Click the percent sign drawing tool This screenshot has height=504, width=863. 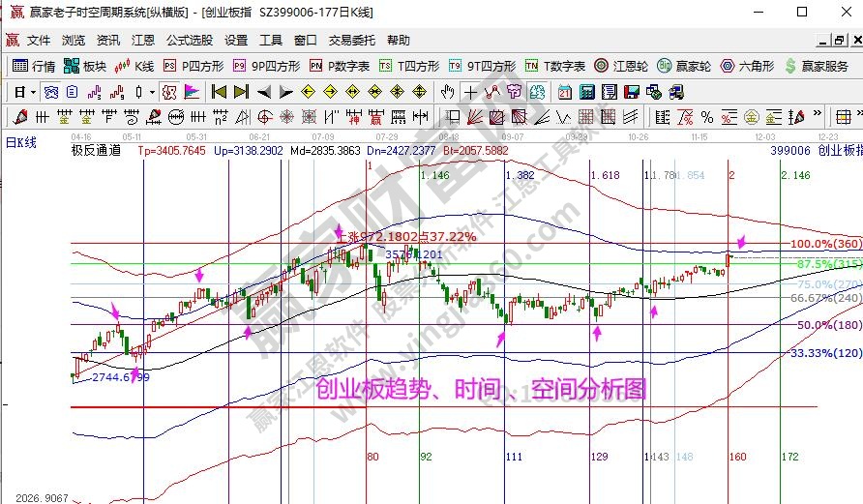tap(707, 117)
